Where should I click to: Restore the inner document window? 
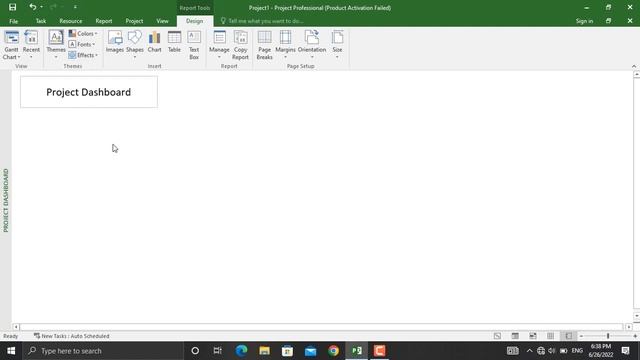pos(608,21)
